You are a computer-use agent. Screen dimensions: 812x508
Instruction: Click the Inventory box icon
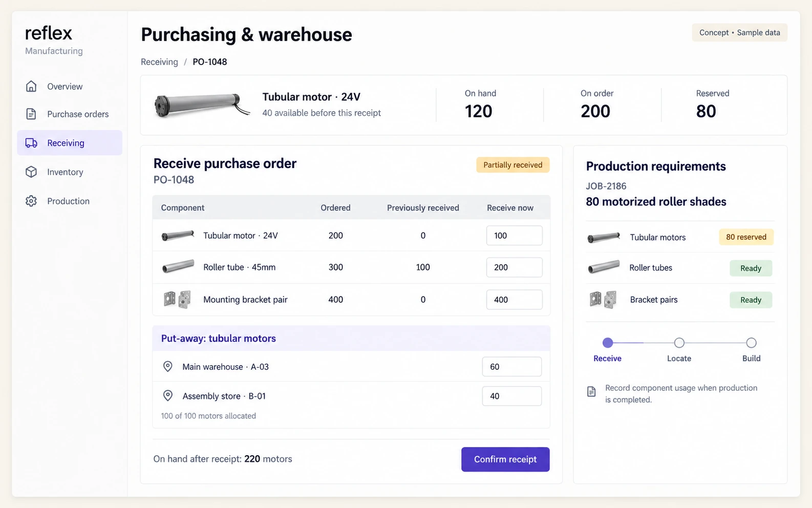pyautogui.click(x=31, y=172)
